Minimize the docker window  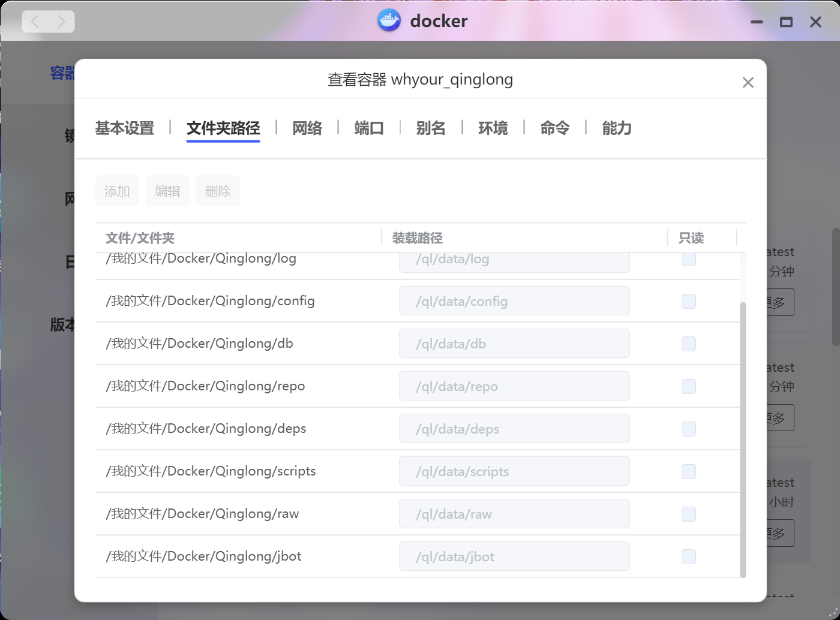757,22
